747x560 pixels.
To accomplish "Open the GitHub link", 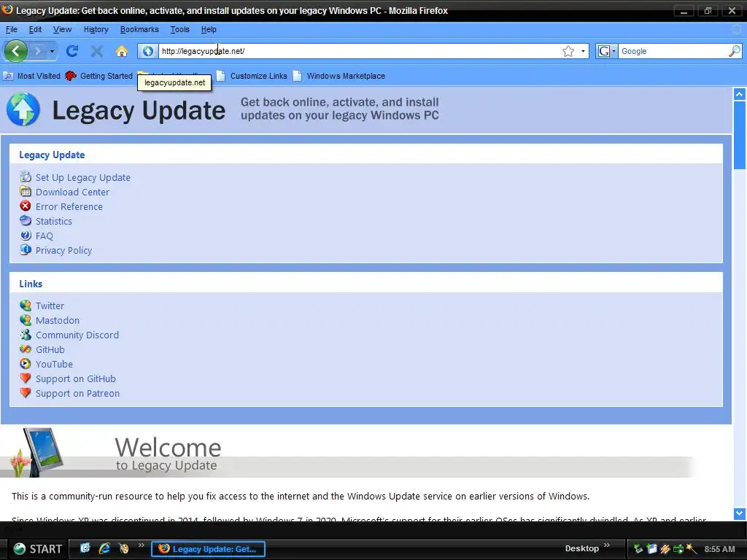I will (x=50, y=349).
